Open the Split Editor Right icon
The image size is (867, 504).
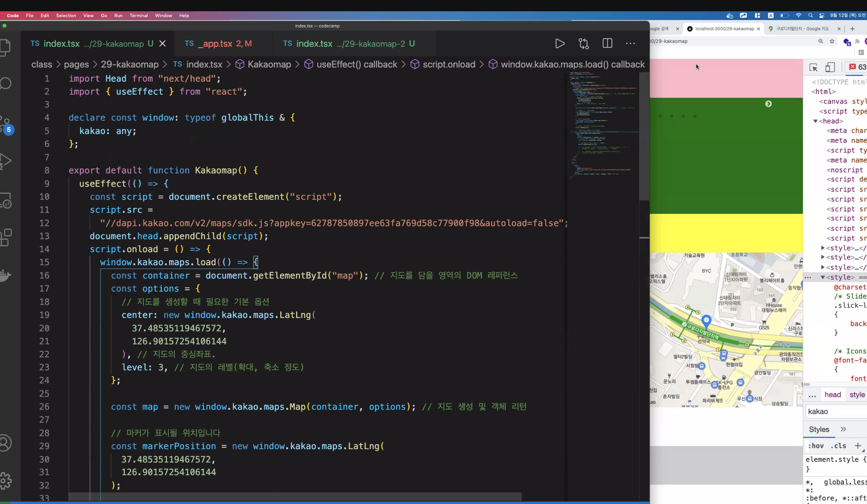(x=607, y=44)
